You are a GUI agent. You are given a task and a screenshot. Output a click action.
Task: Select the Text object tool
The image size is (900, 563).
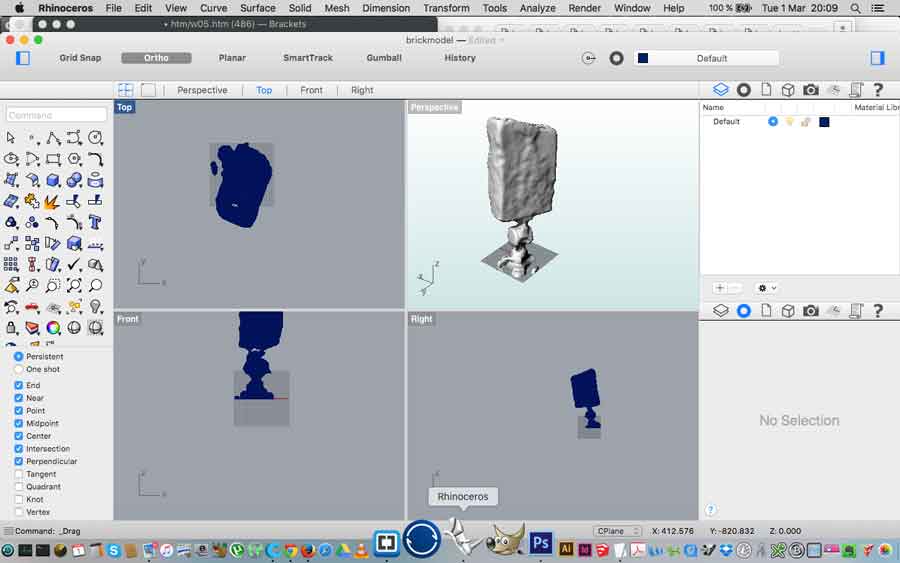click(95, 223)
